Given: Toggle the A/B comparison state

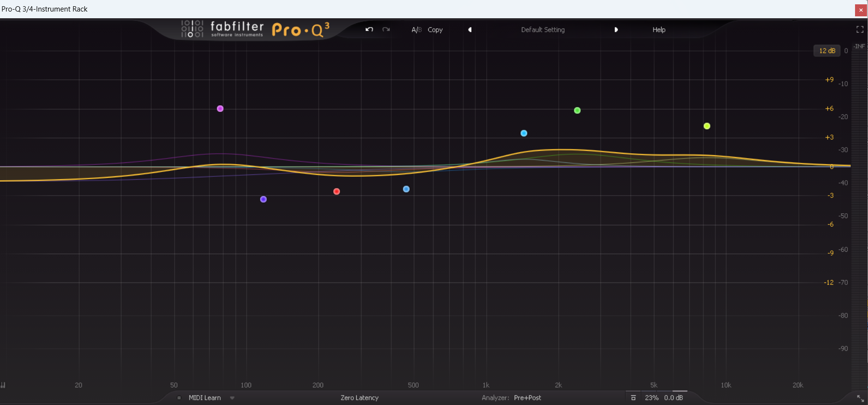Looking at the screenshot, I should point(416,30).
